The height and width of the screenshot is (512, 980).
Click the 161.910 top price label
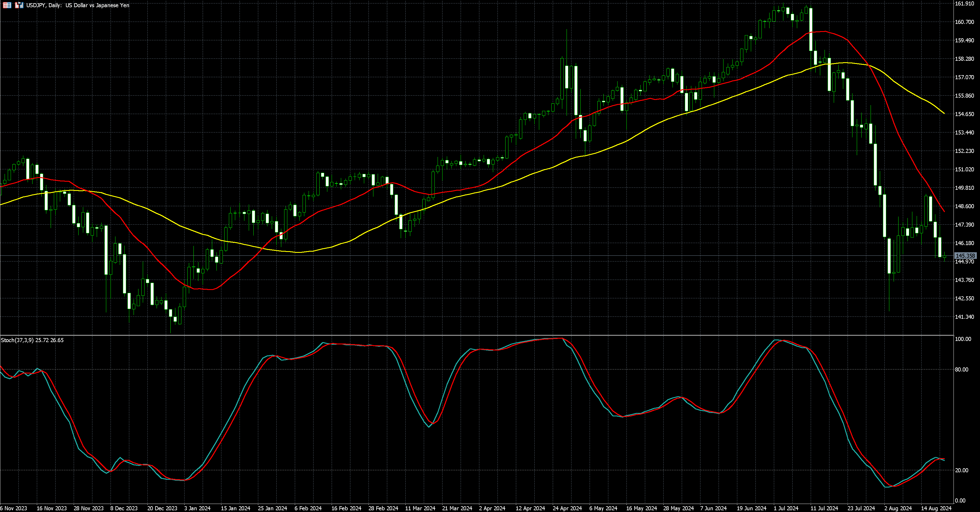click(964, 3)
